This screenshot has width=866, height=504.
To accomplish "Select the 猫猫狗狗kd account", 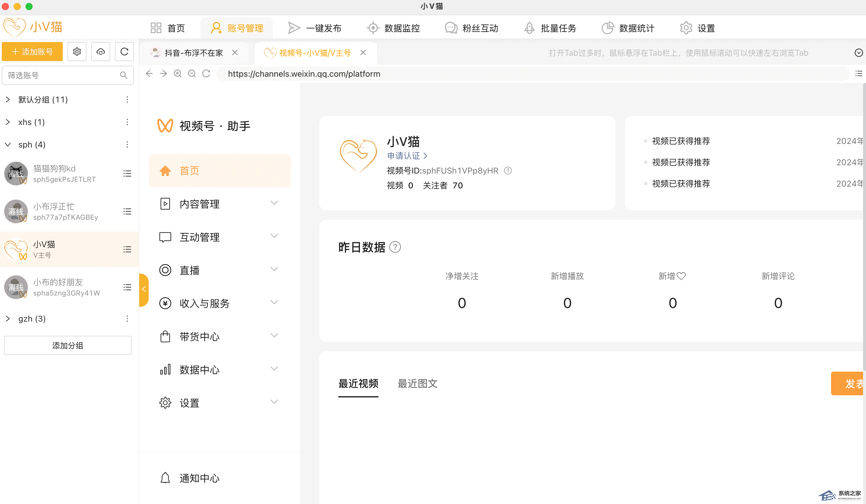I will (x=69, y=174).
